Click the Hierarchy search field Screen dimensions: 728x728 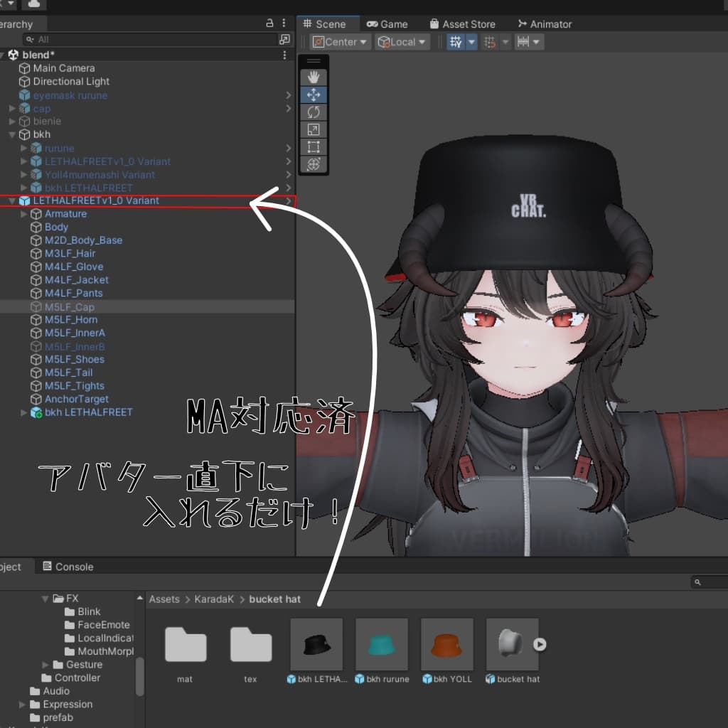151,40
